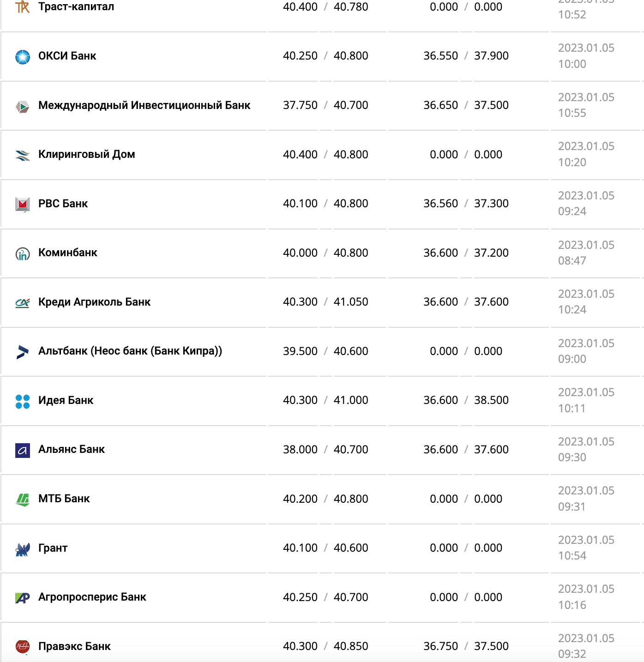Click the Грант bank logo icon
The width and height of the screenshot is (644, 662).
coord(23,549)
